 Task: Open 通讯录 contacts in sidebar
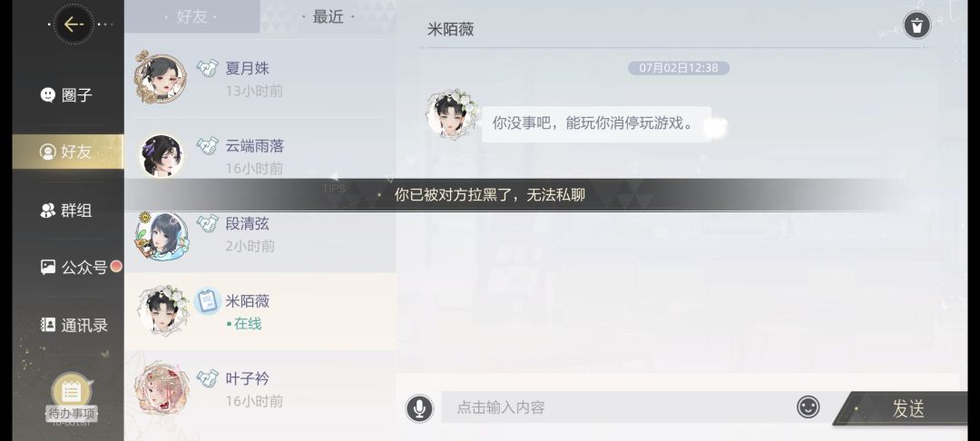pos(73,325)
